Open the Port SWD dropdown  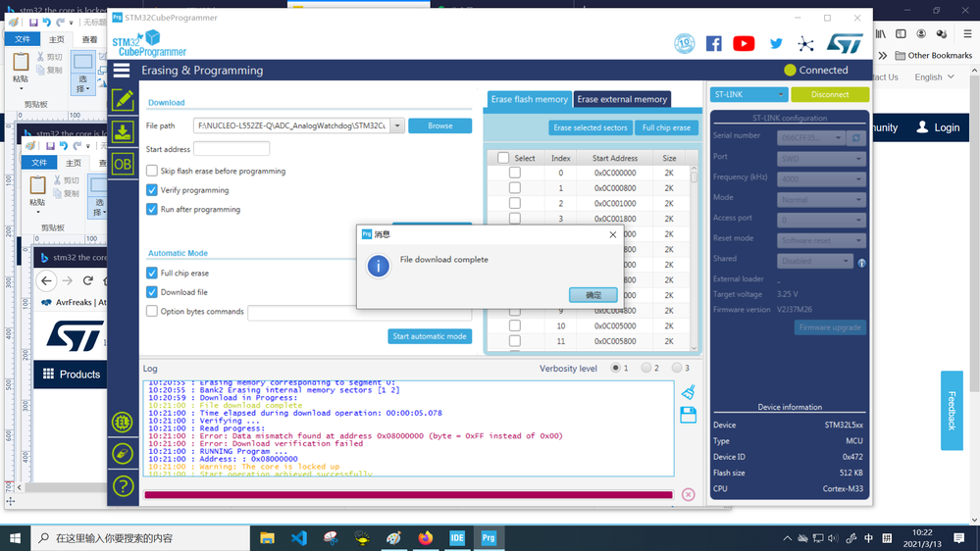point(821,159)
